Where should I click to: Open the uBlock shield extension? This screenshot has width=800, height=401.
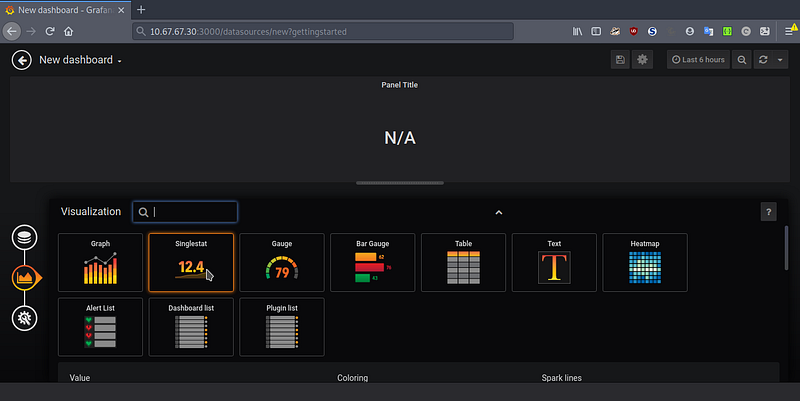633,31
